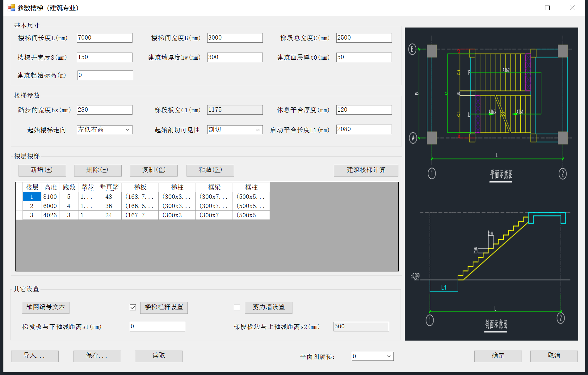Click the 导入... button

(x=35, y=356)
